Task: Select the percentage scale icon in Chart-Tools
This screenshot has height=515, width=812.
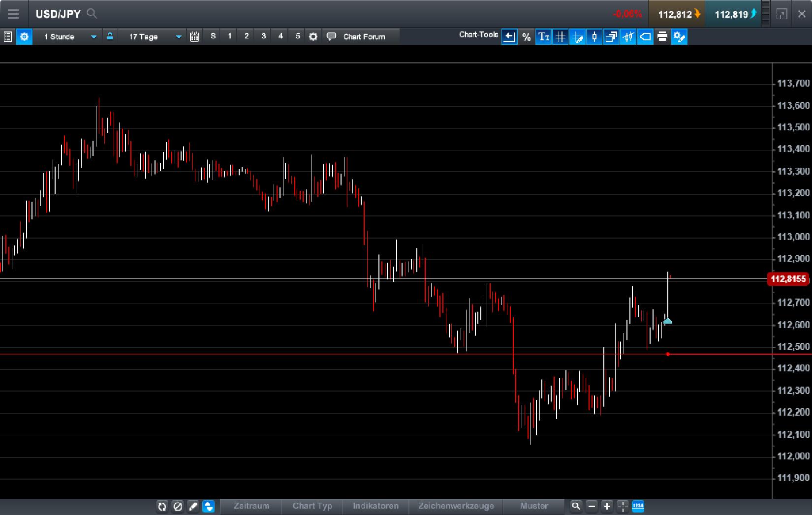Action: 526,36
